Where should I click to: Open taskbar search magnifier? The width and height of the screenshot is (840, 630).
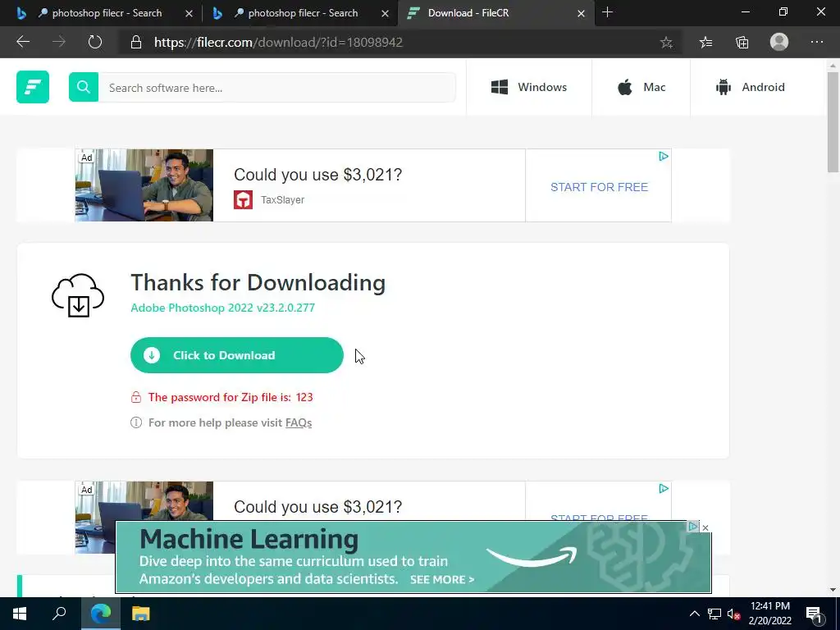[x=59, y=614]
